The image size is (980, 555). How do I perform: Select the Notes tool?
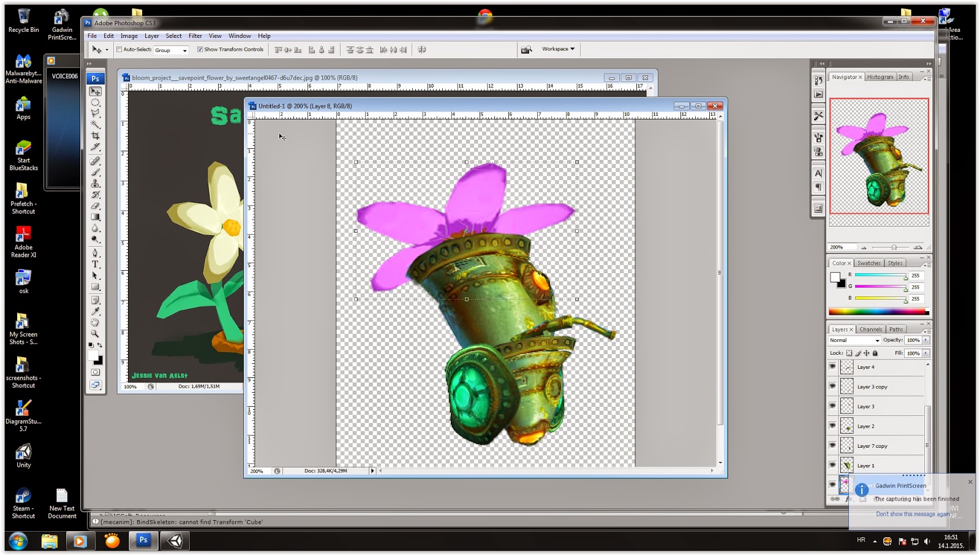[x=96, y=300]
